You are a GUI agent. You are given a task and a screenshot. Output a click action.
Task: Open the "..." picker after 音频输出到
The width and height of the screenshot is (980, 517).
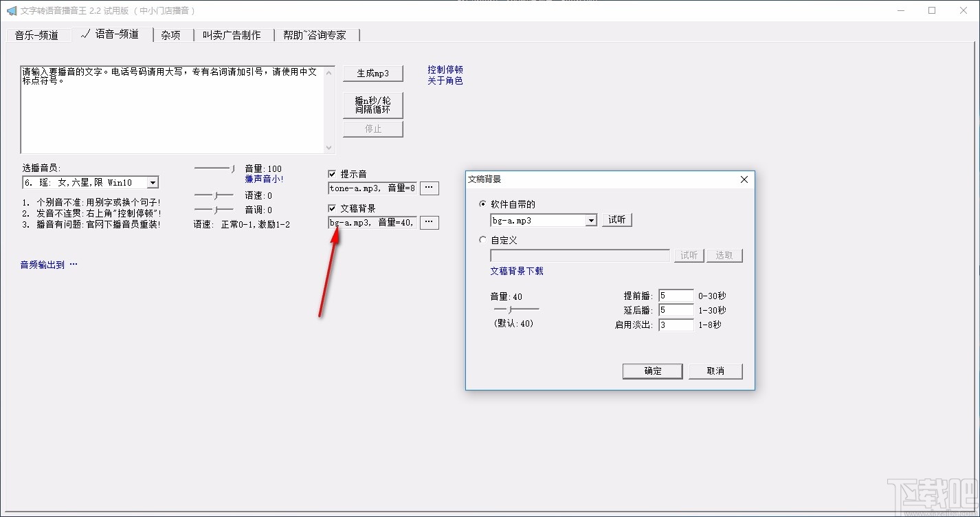pos(73,263)
